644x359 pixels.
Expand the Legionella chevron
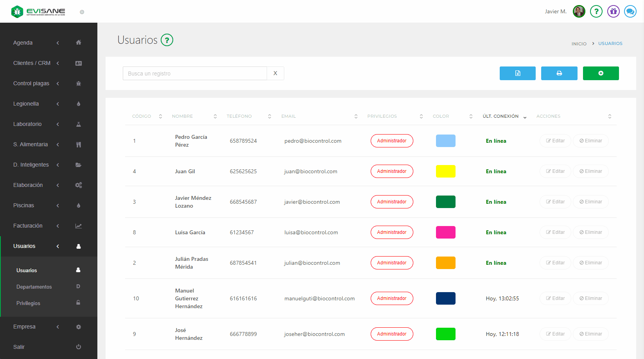[58, 104]
